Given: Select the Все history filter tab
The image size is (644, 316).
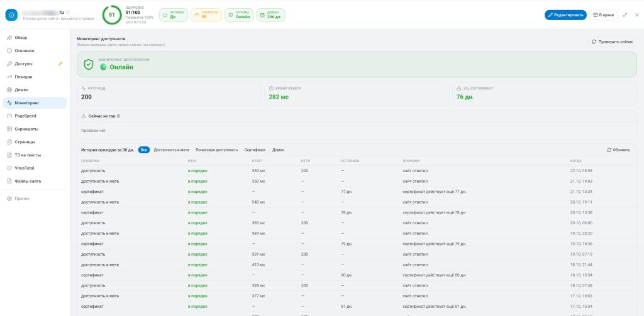Looking at the screenshot, I should (144, 150).
